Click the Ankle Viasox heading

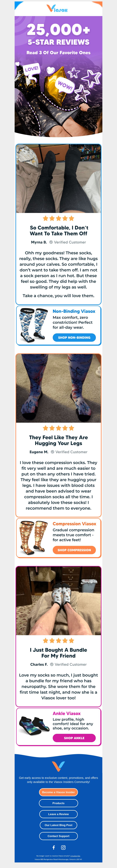[x=67, y=713]
